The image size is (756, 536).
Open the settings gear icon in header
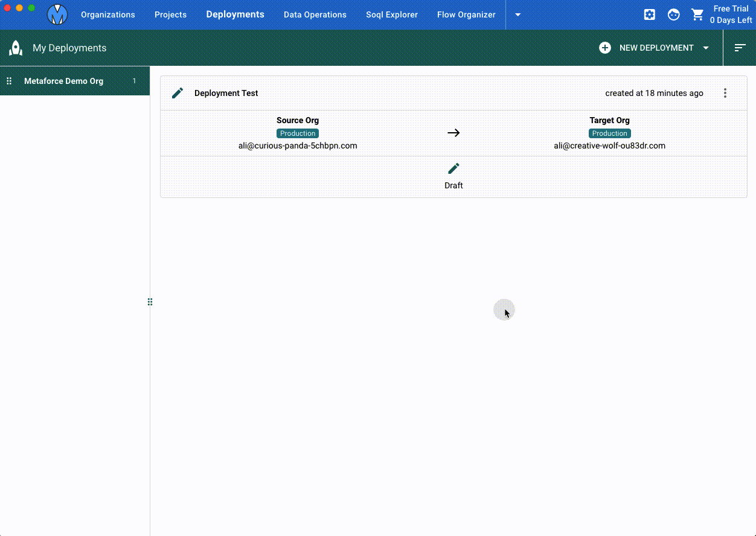tap(650, 14)
